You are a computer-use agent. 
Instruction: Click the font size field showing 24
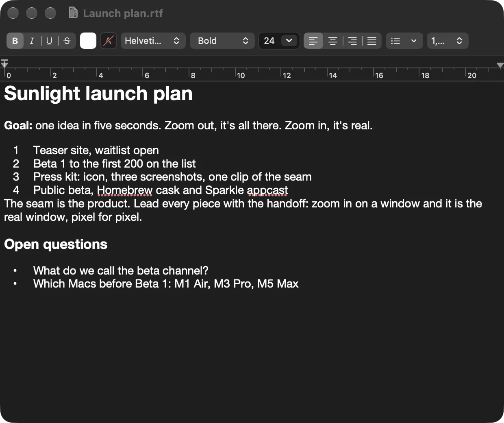coord(269,41)
